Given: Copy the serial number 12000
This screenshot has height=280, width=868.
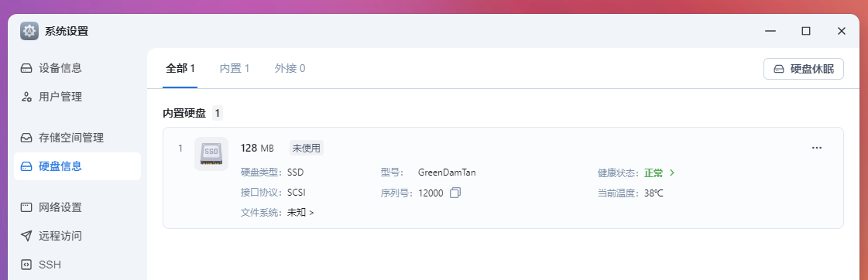Looking at the screenshot, I should [455, 193].
